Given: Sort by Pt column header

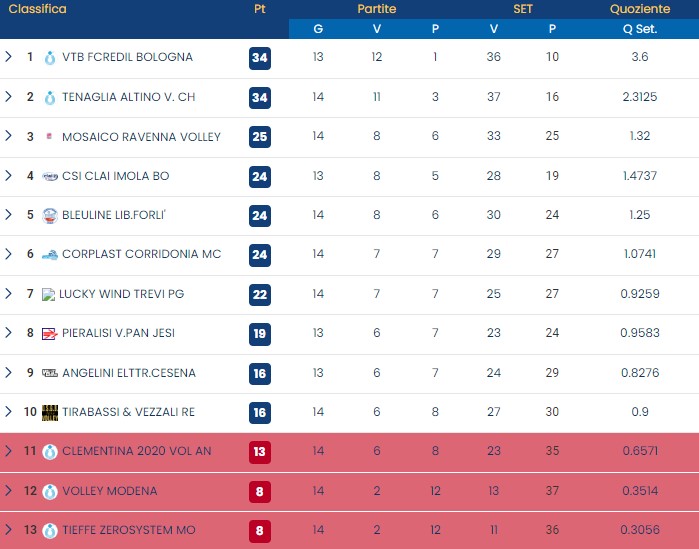Looking at the screenshot, I should pyautogui.click(x=260, y=9).
